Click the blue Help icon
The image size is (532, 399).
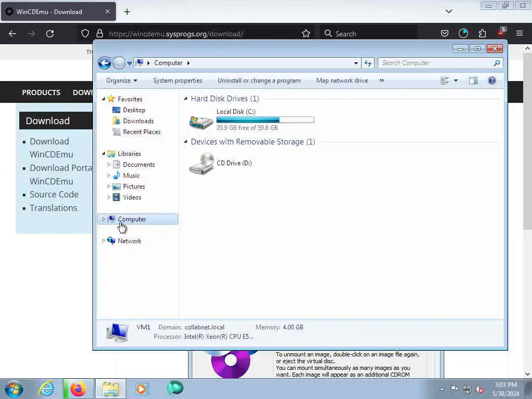[492, 81]
